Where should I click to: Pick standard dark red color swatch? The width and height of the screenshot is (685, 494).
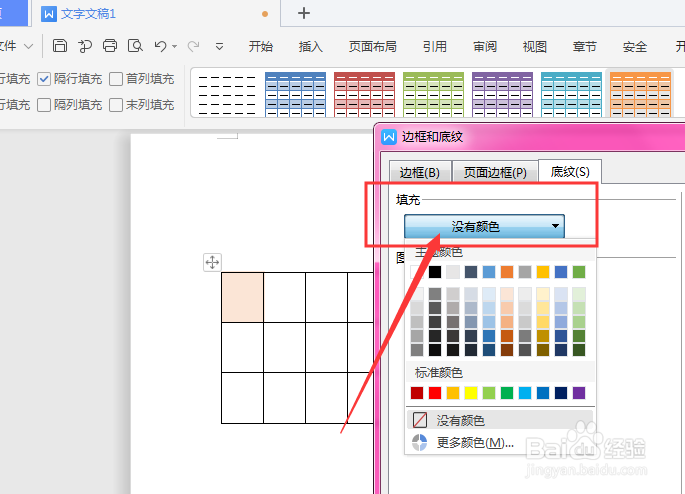[x=417, y=393]
